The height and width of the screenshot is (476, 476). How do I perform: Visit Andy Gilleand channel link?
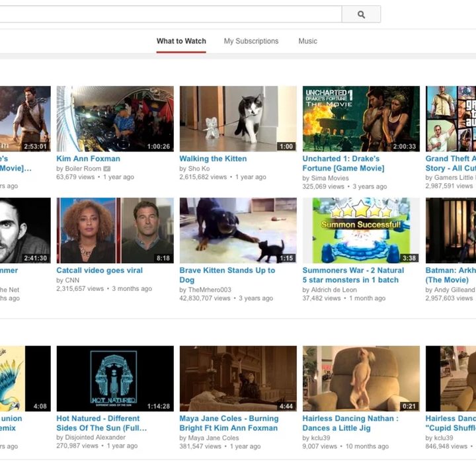[454, 290]
